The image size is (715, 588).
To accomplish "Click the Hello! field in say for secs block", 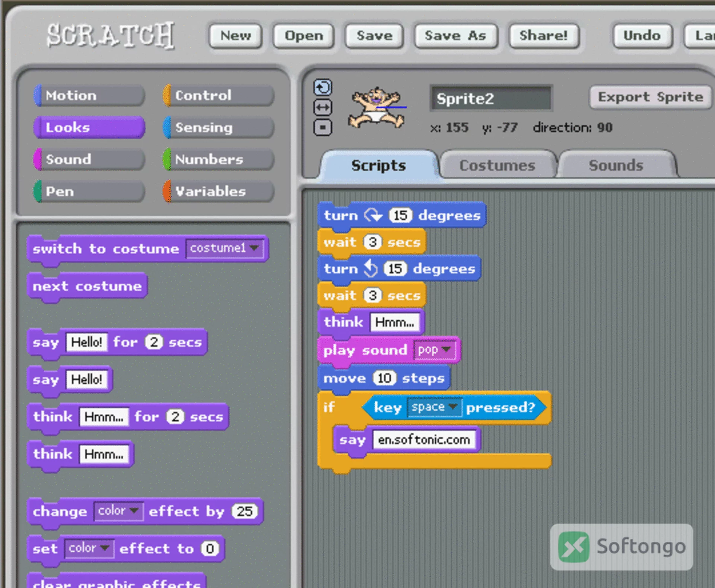I will (87, 342).
